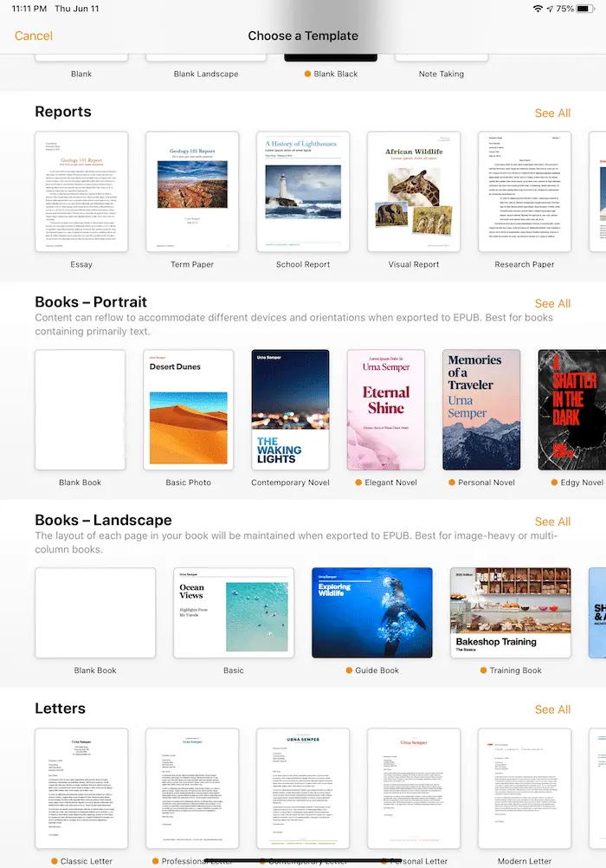The width and height of the screenshot is (606, 868).
Task: Expand See All for Books – Portrait
Action: (x=552, y=303)
